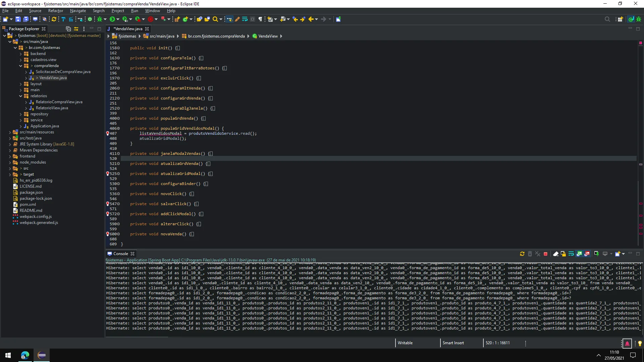Viewport: 644px width, 362px height.
Task: Click the New Java Class icon
Action: point(185,19)
